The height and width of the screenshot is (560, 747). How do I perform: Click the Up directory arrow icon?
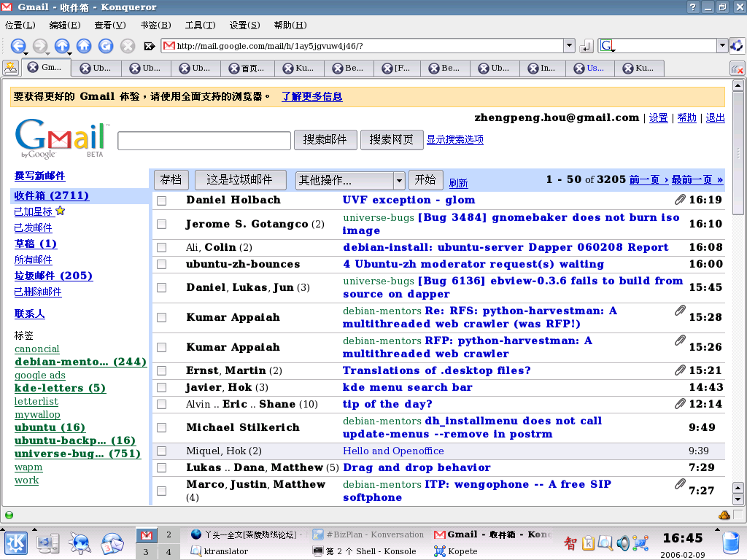(61, 46)
